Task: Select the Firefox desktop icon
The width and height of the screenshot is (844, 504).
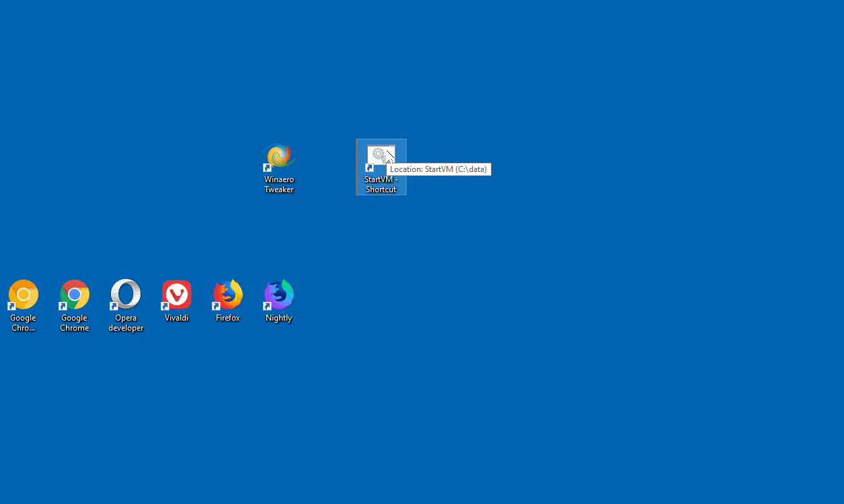Action: pos(228,295)
